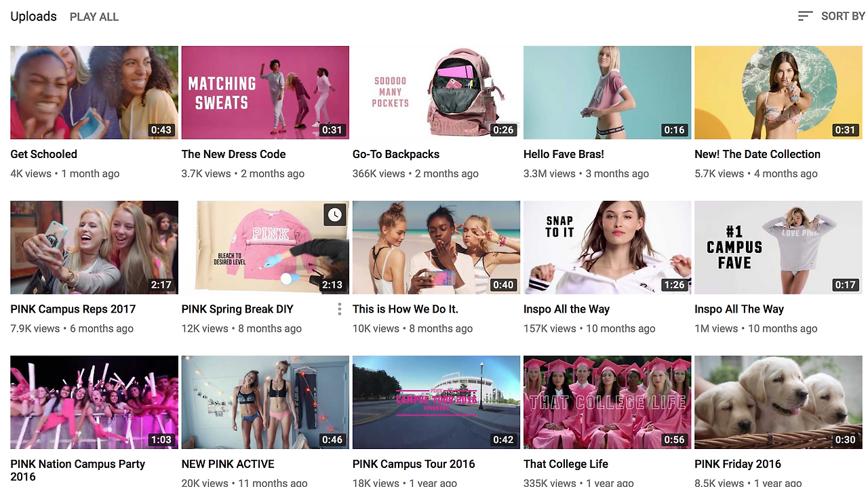Open the PINK Campus Reps 2017 thumbnail

94,248
